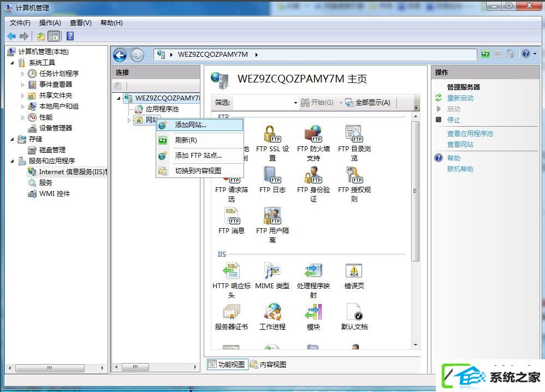Screen dimensions: 545x392
Task: Click 查看网站 link
Action: (460, 144)
